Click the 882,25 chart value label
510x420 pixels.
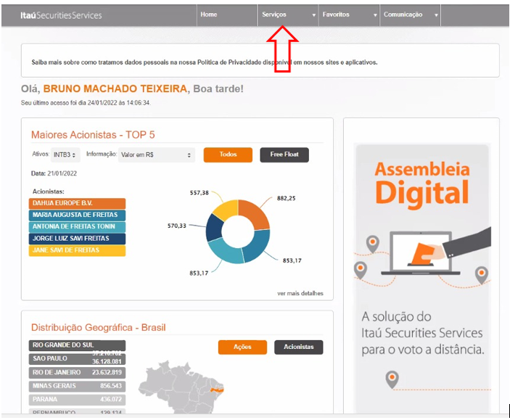[287, 198]
